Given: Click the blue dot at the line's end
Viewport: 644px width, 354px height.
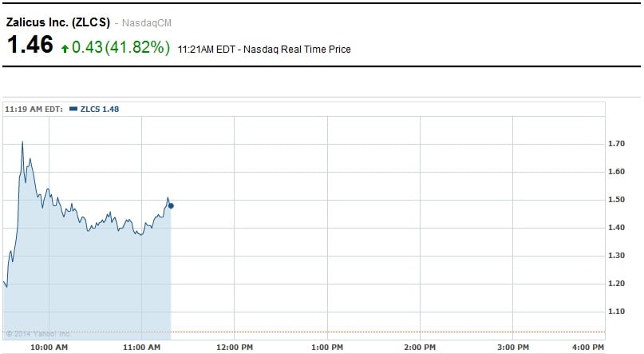Looking at the screenshot, I should click(x=171, y=205).
